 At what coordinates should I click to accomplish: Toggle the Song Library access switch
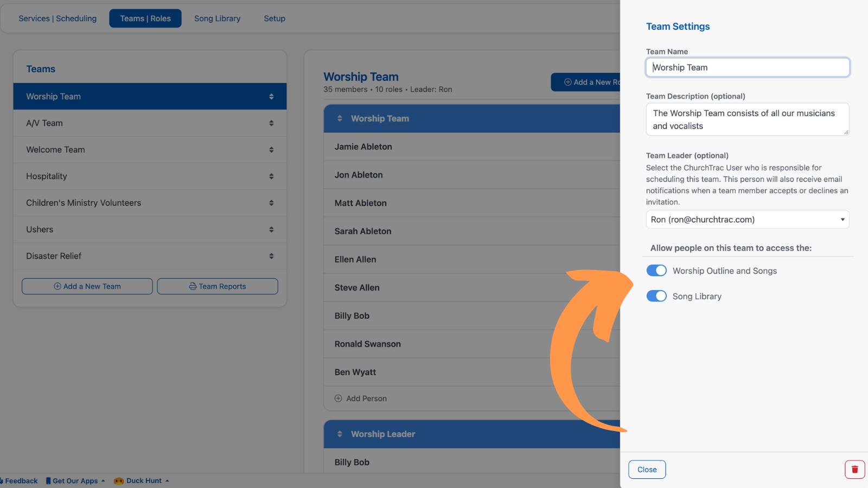point(656,296)
